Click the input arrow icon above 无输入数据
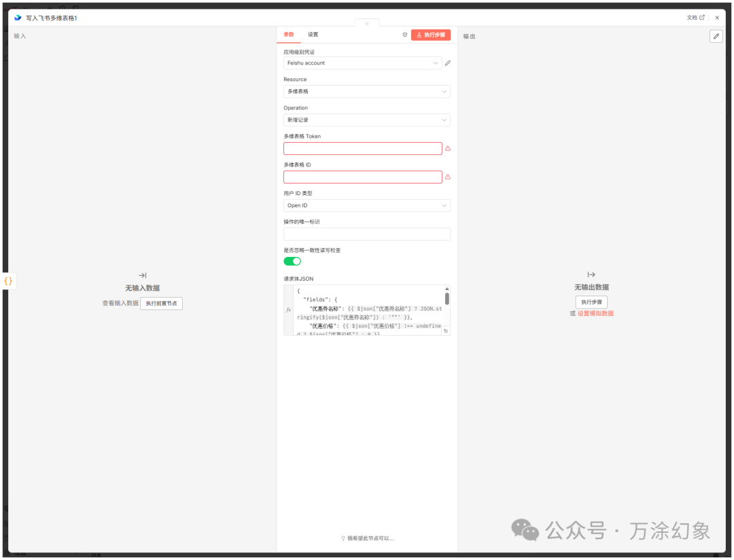The image size is (734, 560). click(x=143, y=275)
